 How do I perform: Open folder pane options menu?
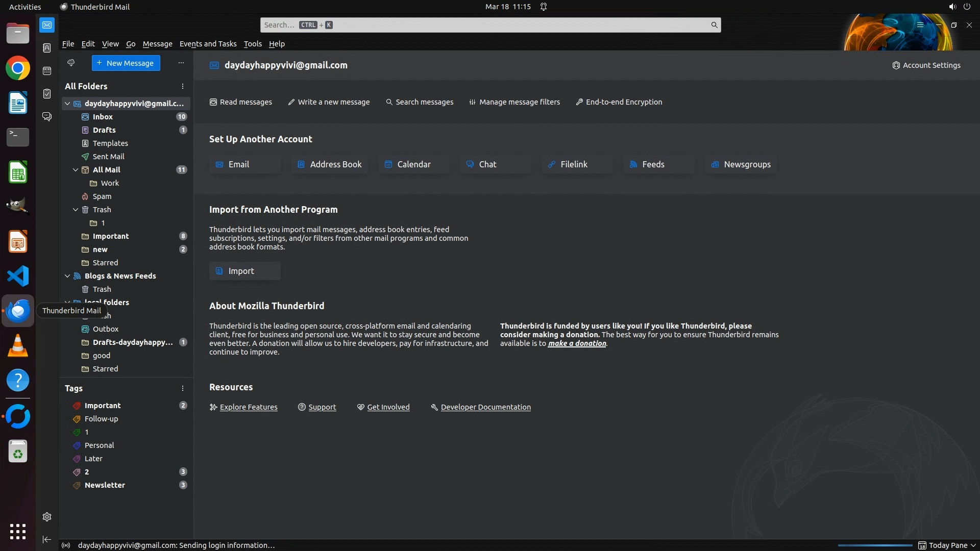click(182, 86)
